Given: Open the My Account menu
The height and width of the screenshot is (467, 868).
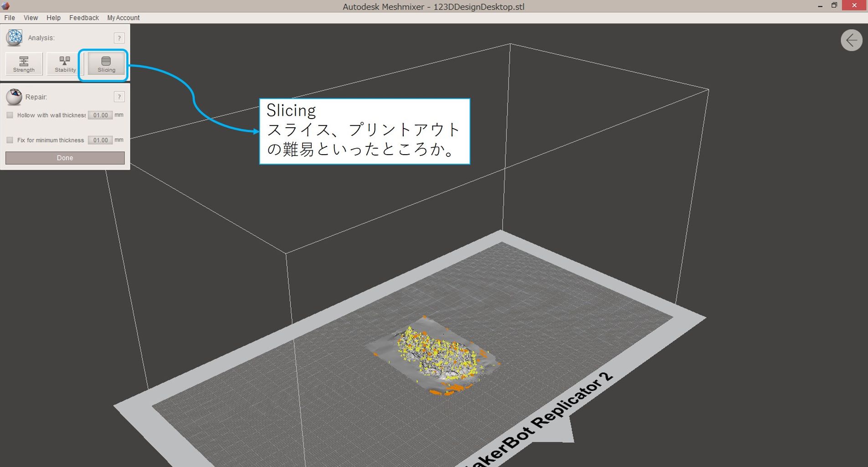Looking at the screenshot, I should (x=123, y=18).
